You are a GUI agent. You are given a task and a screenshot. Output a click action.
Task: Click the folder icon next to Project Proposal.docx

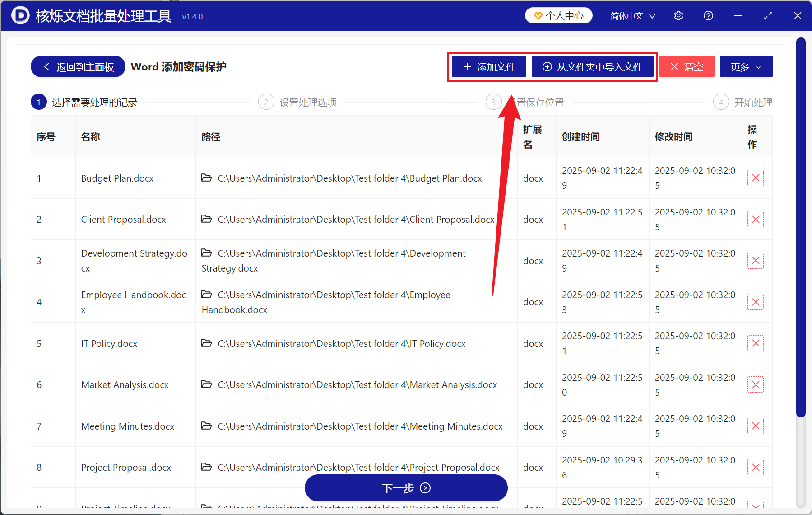point(207,467)
